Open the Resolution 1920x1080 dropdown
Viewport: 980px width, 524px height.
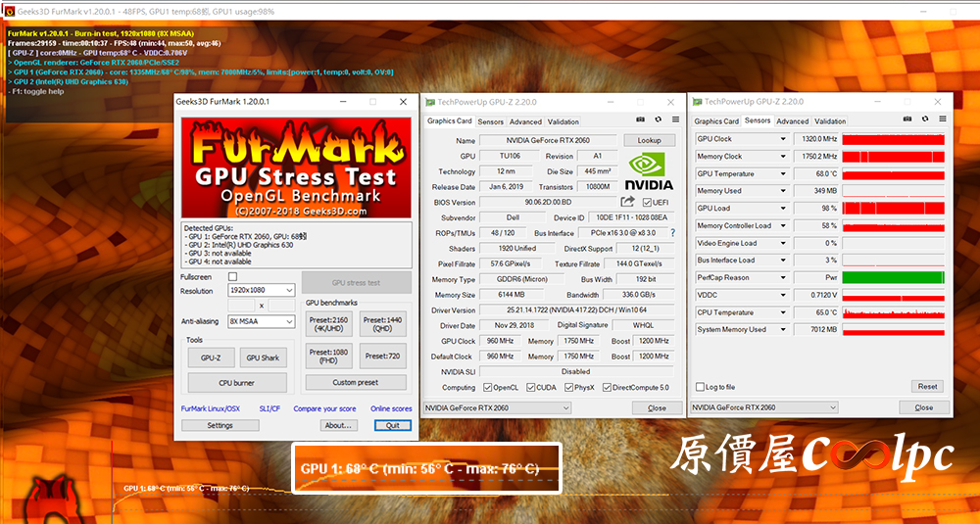261,291
